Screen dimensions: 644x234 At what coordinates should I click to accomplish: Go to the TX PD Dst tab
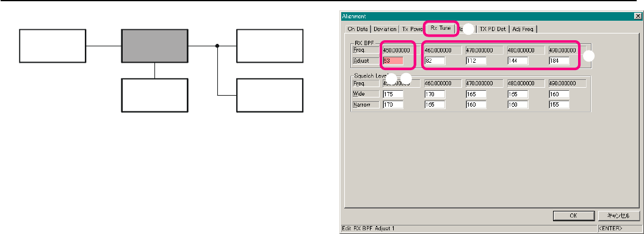[493, 29]
